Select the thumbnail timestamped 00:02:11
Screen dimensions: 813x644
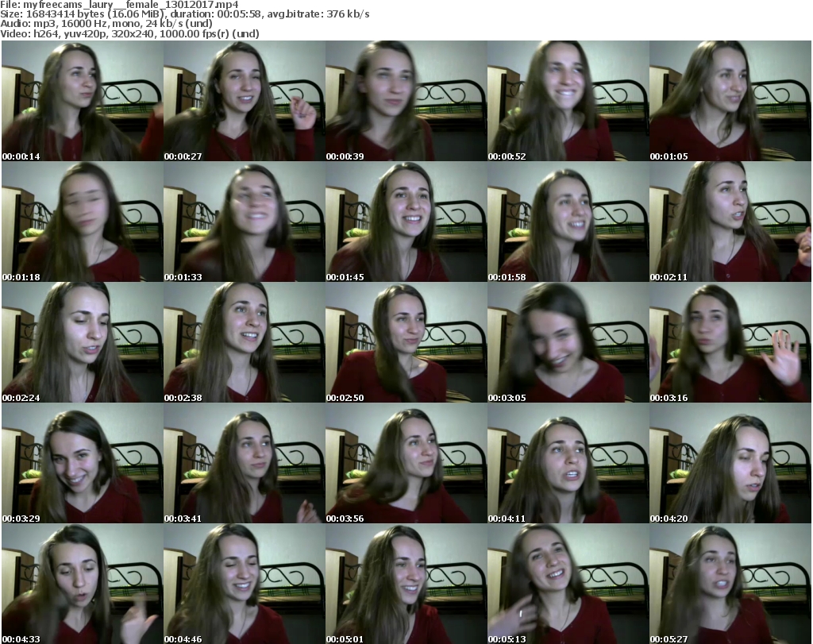click(x=730, y=222)
